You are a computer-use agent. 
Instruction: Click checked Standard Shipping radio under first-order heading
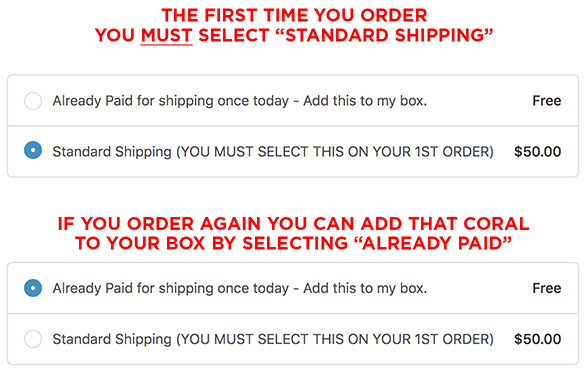tap(33, 150)
